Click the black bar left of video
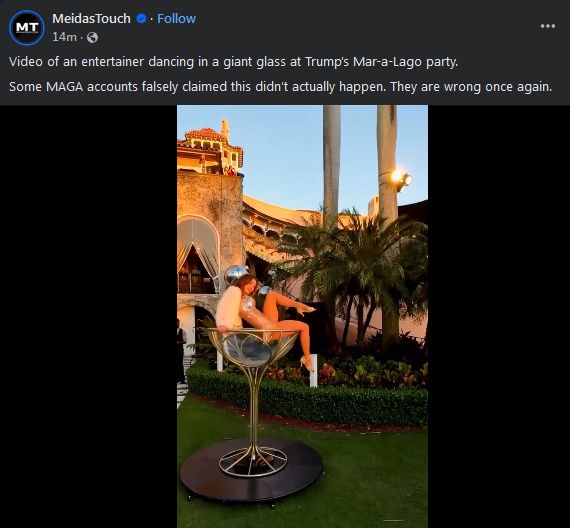This screenshot has width=570, height=528. (89, 316)
